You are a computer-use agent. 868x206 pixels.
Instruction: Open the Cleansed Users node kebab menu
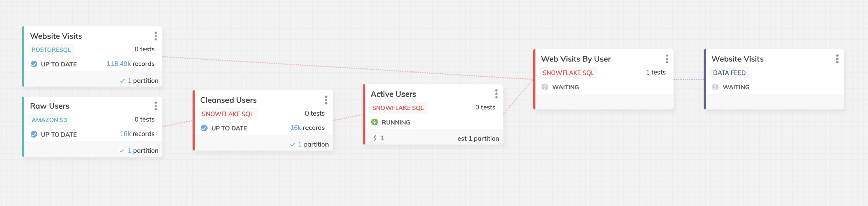tap(326, 100)
